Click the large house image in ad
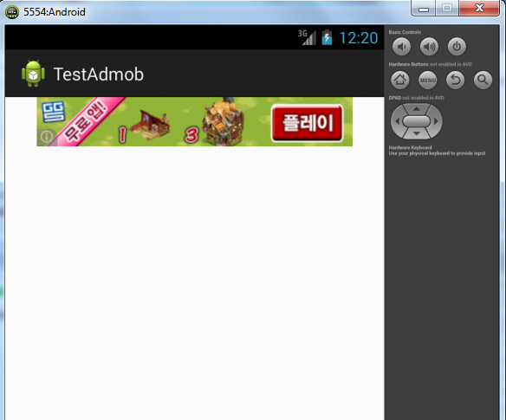This screenshot has height=420, width=506. coord(223,122)
